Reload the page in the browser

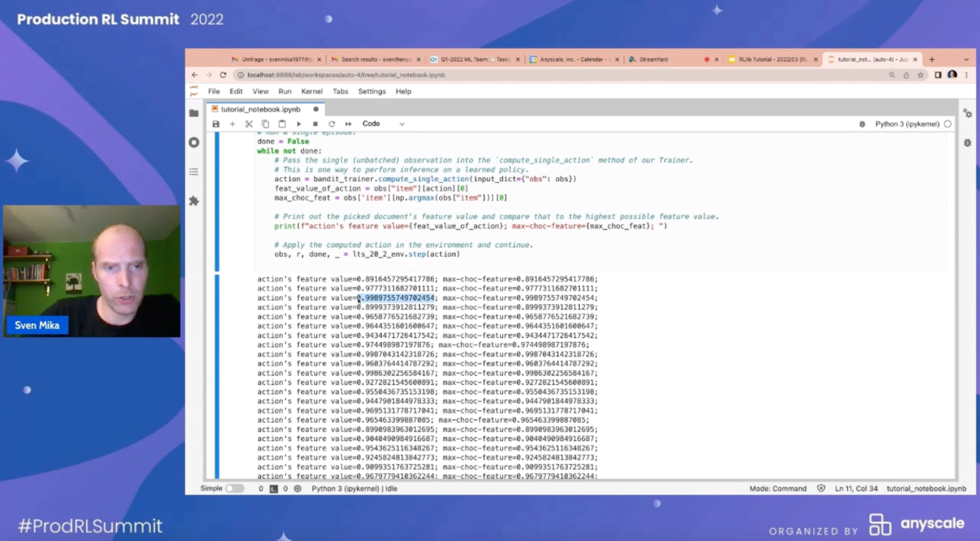[223, 75]
